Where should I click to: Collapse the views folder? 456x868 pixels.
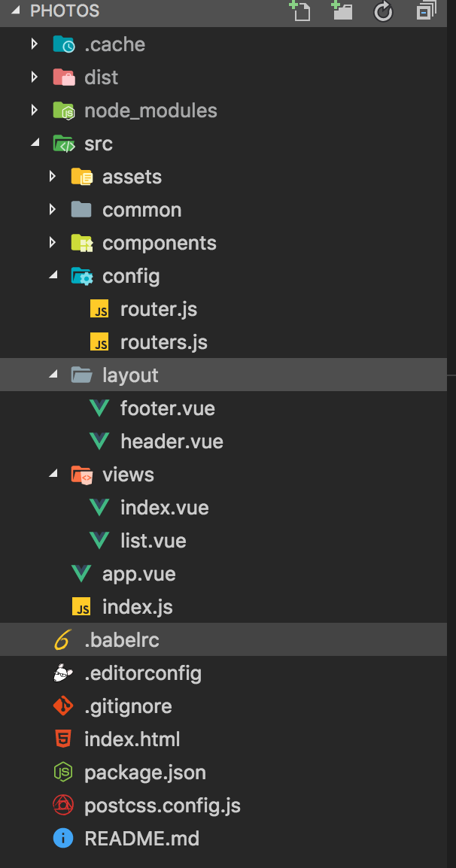tap(52, 474)
